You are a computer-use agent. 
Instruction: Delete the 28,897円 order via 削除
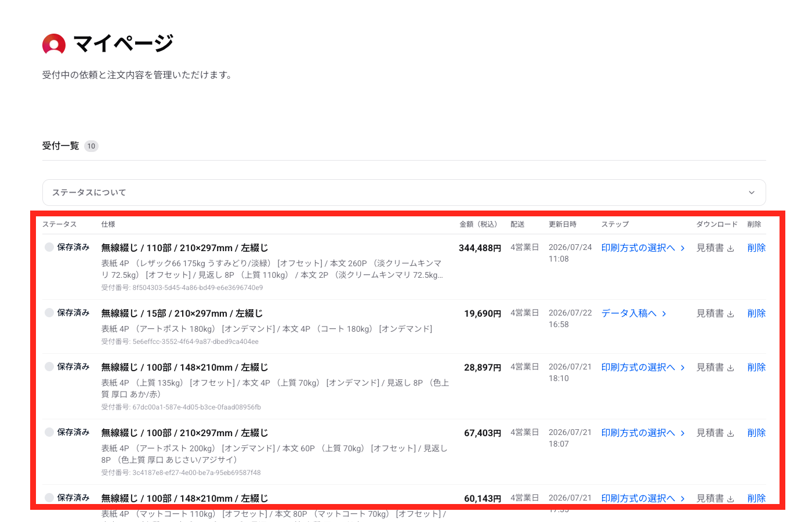tap(757, 367)
